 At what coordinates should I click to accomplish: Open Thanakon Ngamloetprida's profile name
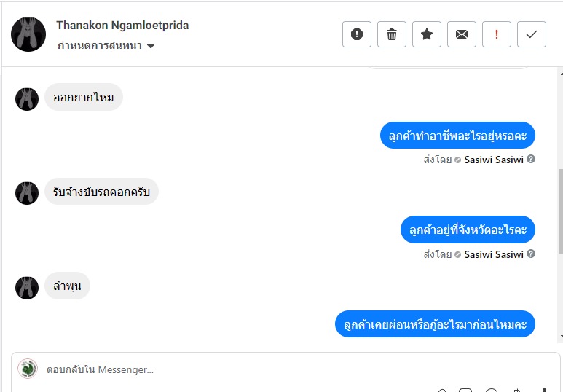pos(122,26)
